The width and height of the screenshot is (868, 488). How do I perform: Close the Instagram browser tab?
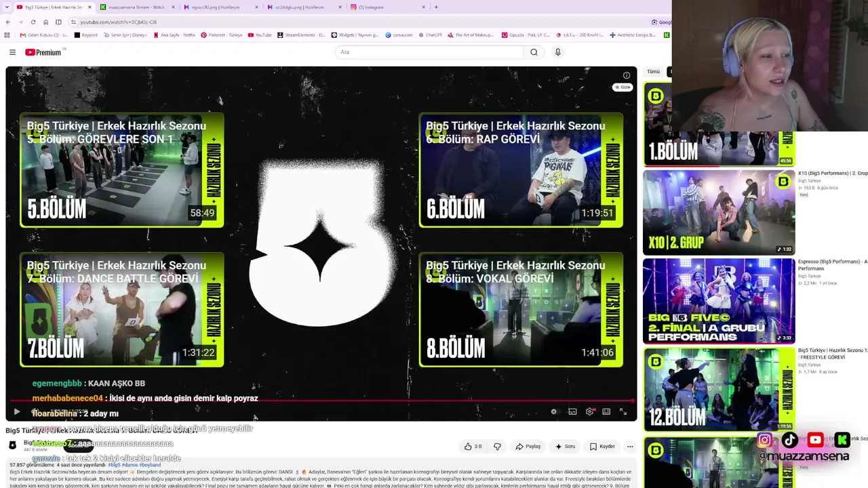point(424,7)
